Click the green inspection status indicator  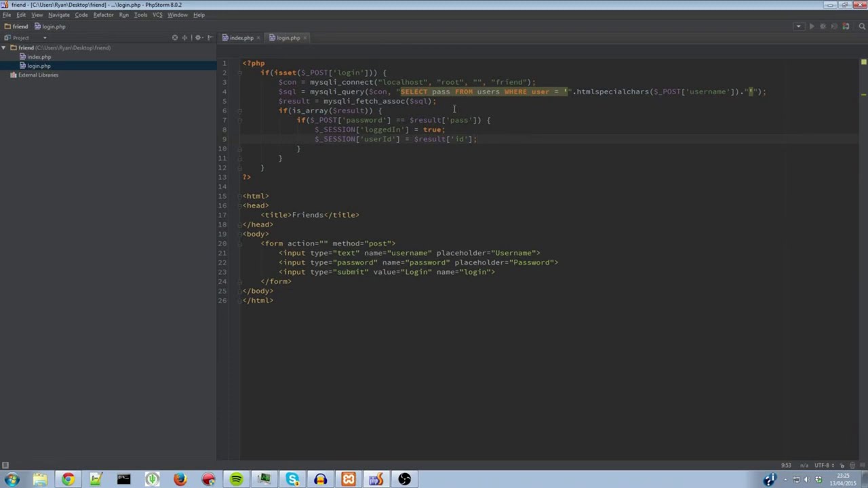(863, 62)
